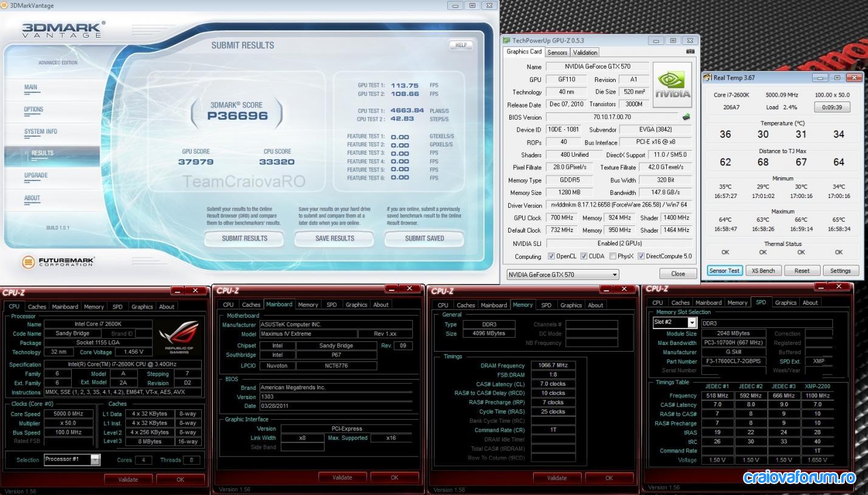Click Validate in the CPU-Z Mainboard window

pyautogui.click(x=342, y=477)
